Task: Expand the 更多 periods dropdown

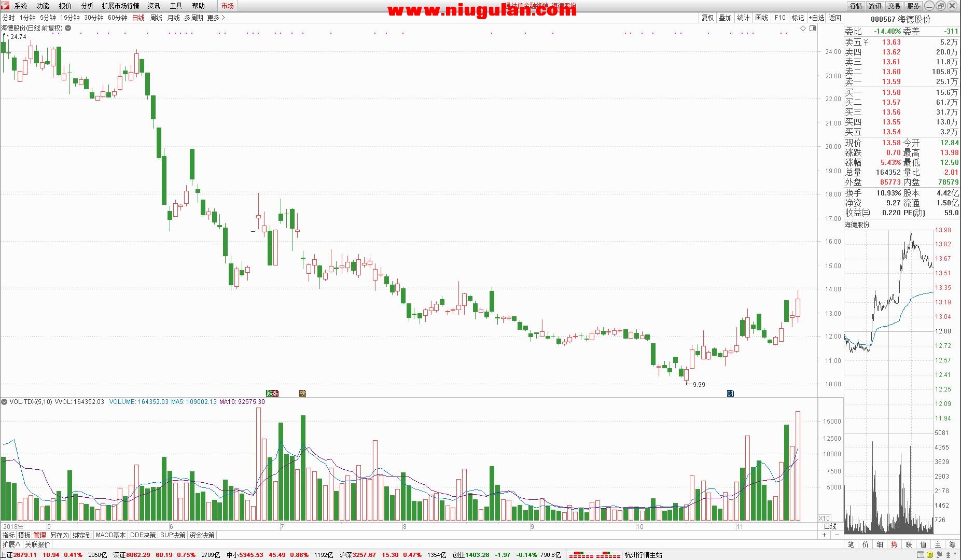Action: coord(216,18)
